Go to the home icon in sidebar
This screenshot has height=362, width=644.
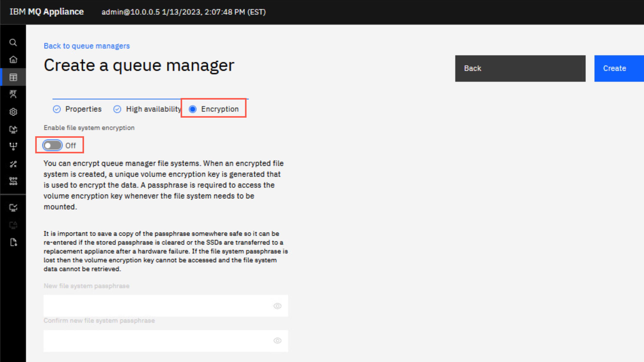tap(13, 60)
